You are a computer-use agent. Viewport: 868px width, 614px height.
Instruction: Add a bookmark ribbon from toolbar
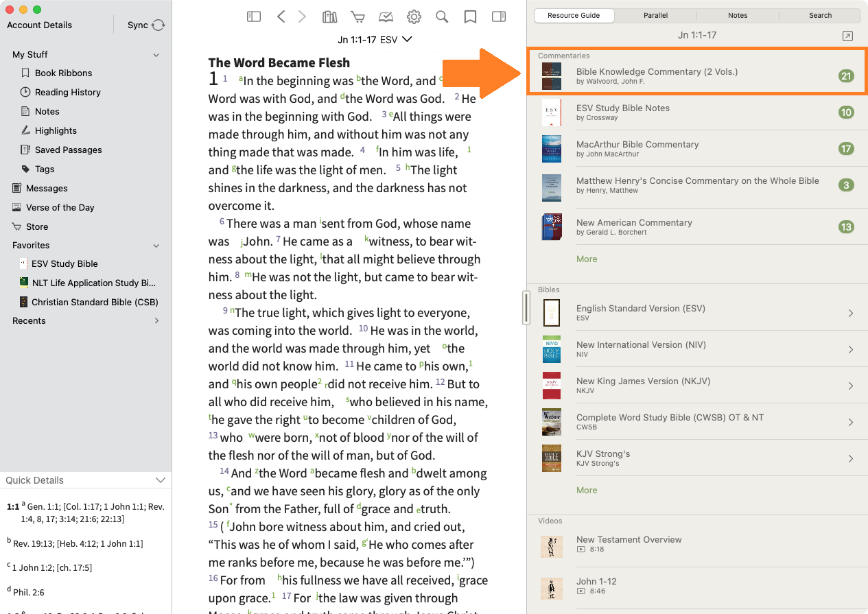pos(470,17)
